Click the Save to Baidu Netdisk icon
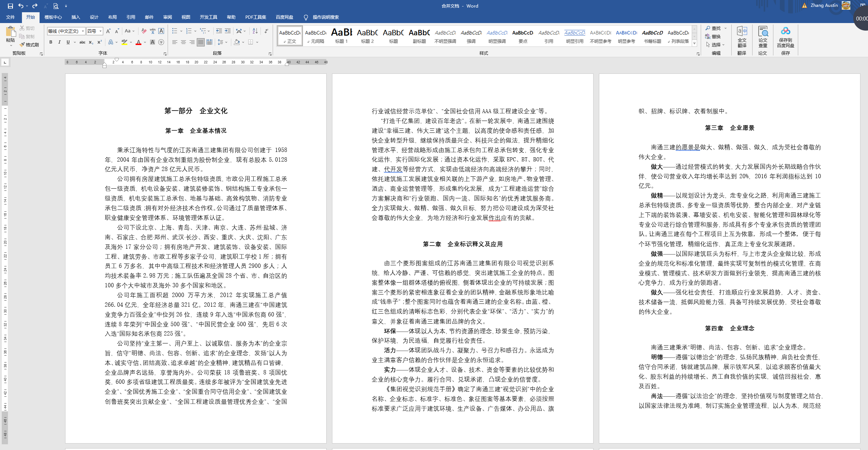Screen dimensions: 868x450 coord(785,32)
